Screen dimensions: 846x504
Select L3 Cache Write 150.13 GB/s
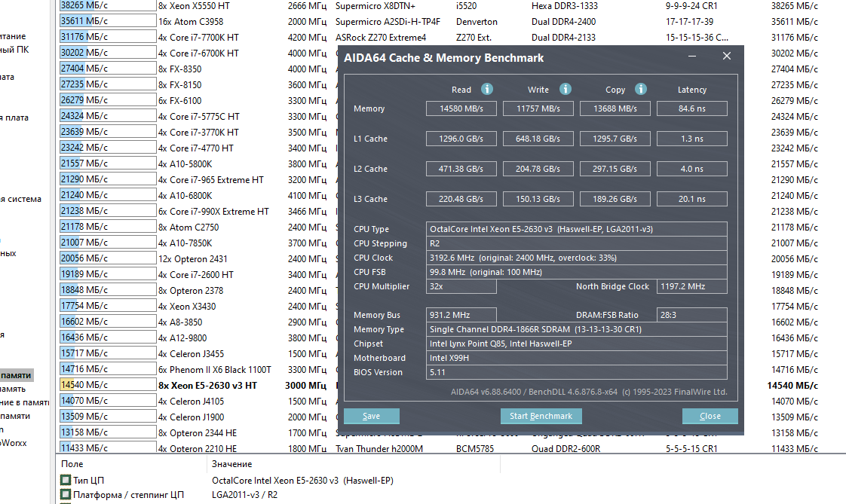538,199
